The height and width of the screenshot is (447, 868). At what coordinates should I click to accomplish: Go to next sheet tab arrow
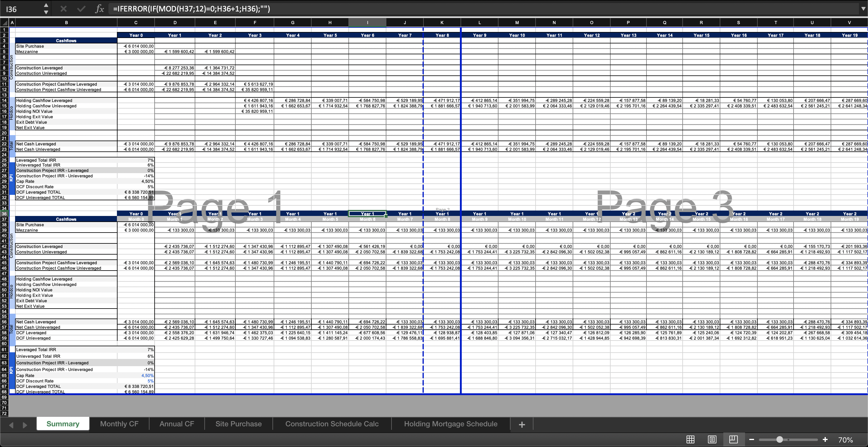tap(25, 425)
